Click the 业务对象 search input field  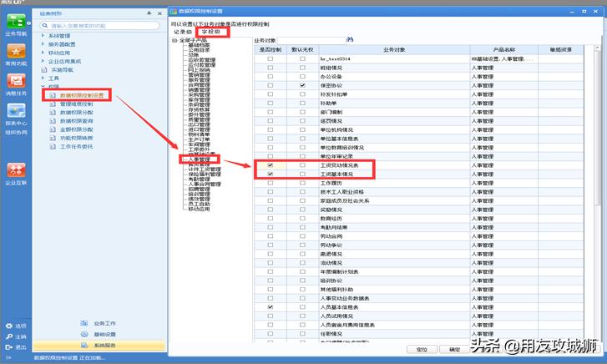[x=311, y=40]
